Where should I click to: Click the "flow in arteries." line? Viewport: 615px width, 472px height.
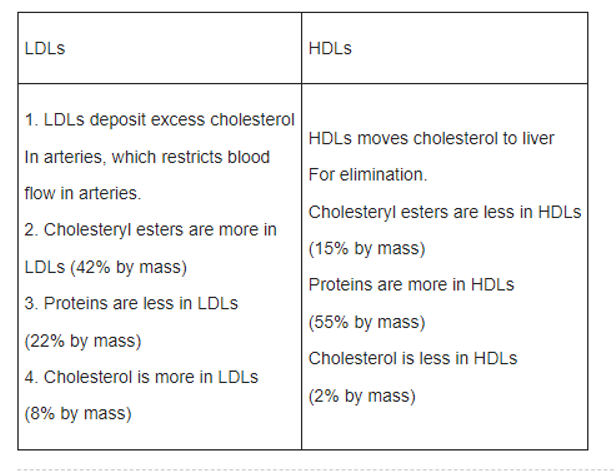[83, 192]
